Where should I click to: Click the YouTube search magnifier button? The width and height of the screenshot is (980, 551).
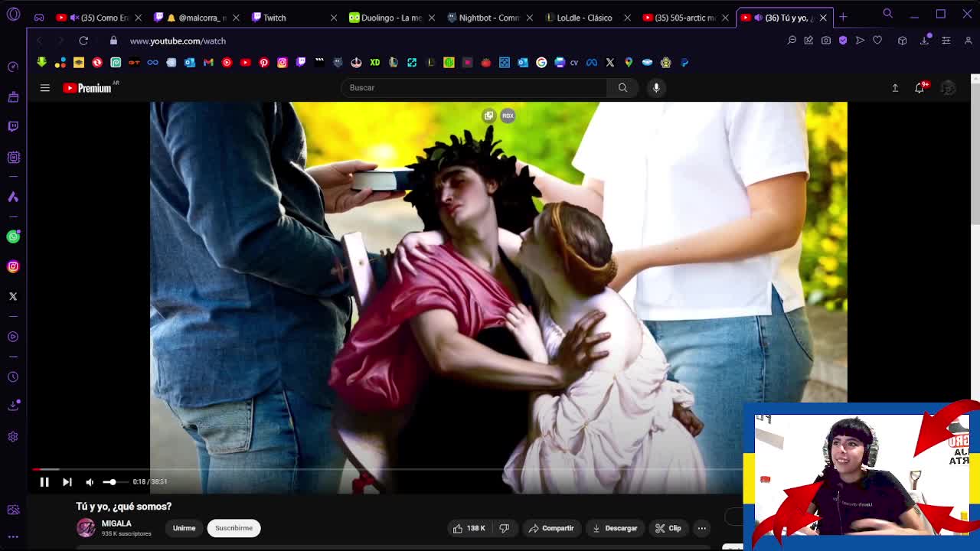pyautogui.click(x=622, y=87)
